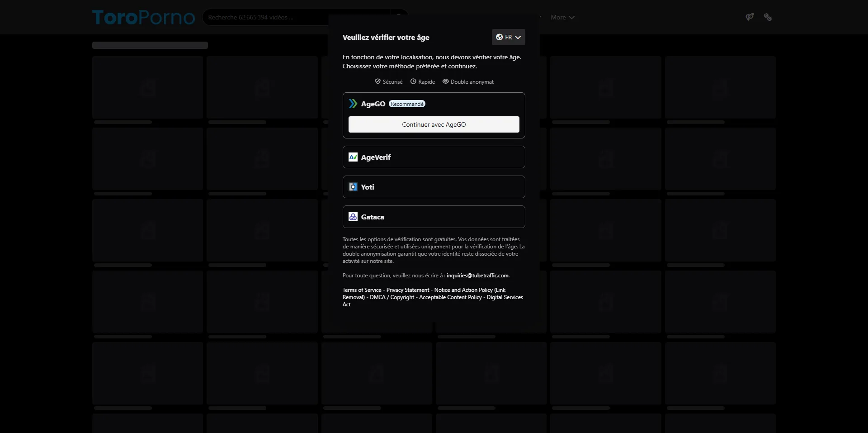The image size is (868, 433).
Task: Select the AgeVerif verification method
Action: [x=434, y=157]
